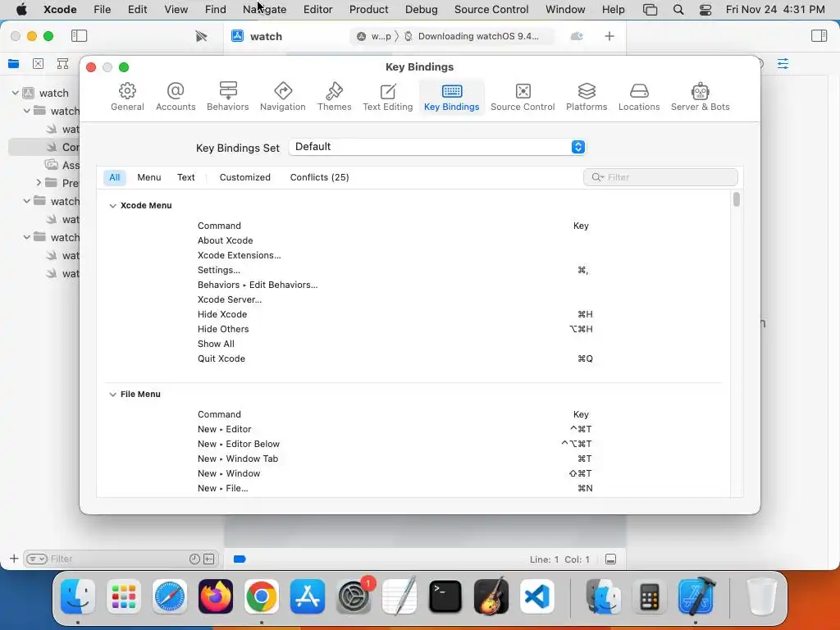Collapse the Xcode Menu section
Viewport: 840px width, 630px height.
tap(112, 206)
